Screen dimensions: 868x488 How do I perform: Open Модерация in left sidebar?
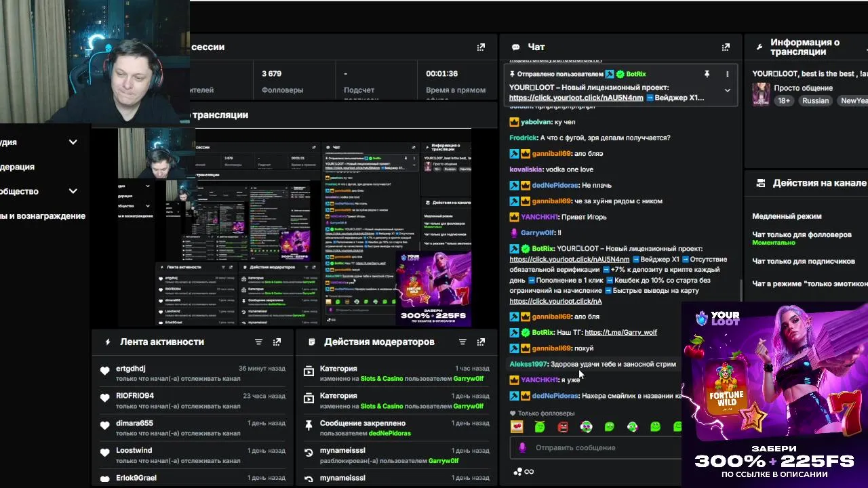pyautogui.click(x=17, y=167)
